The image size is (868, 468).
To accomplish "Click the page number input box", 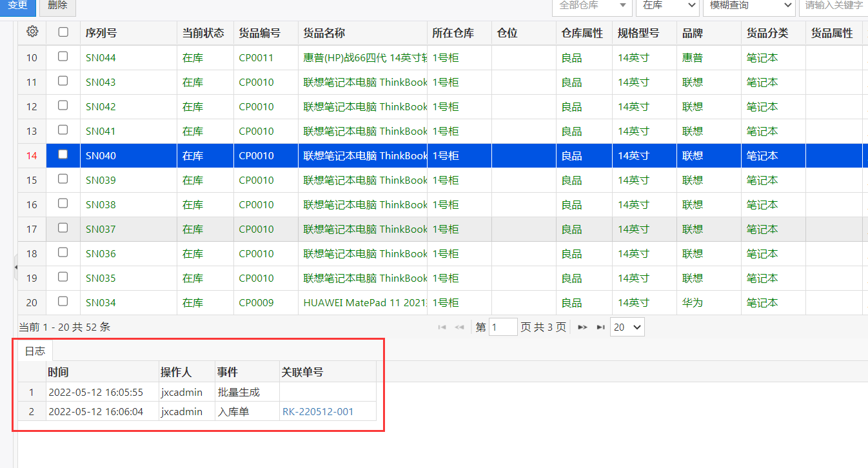I will [x=503, y=327].
